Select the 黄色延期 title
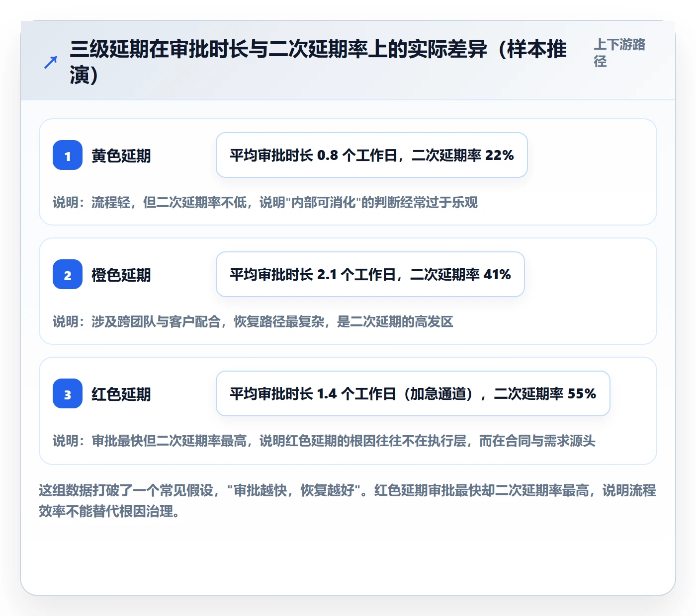The image size is (696, 616). [121, 155]
